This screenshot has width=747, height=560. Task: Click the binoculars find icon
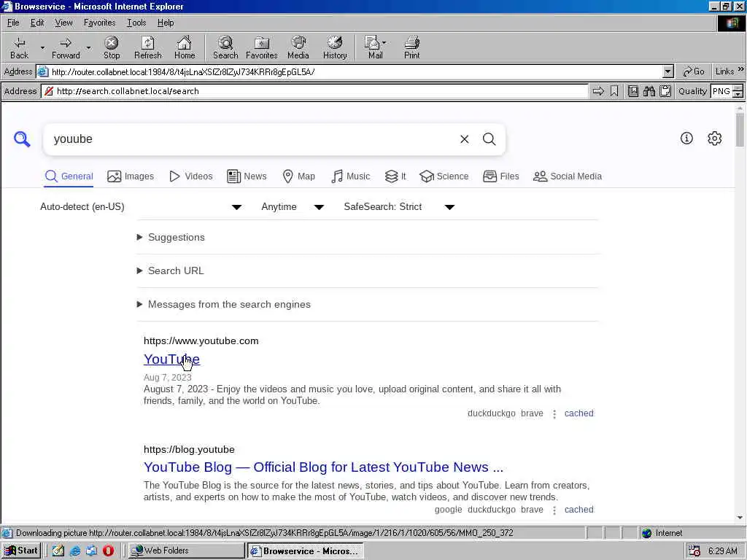point(649,91)
